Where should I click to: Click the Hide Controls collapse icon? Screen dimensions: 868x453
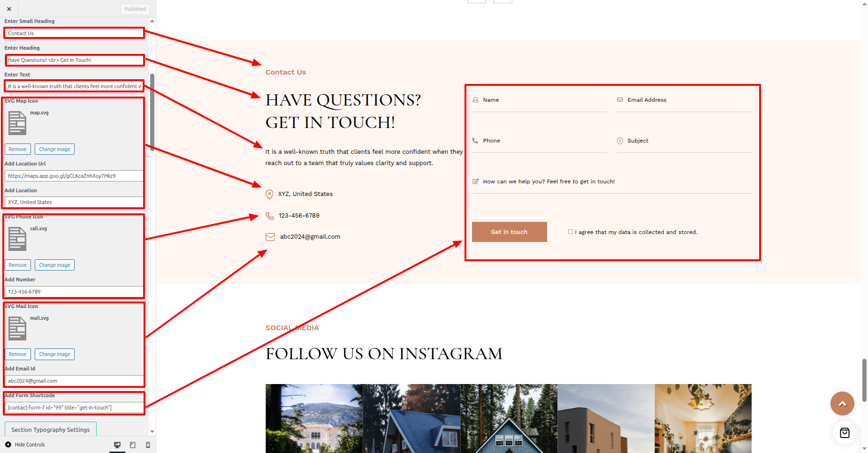click(8, 445)
